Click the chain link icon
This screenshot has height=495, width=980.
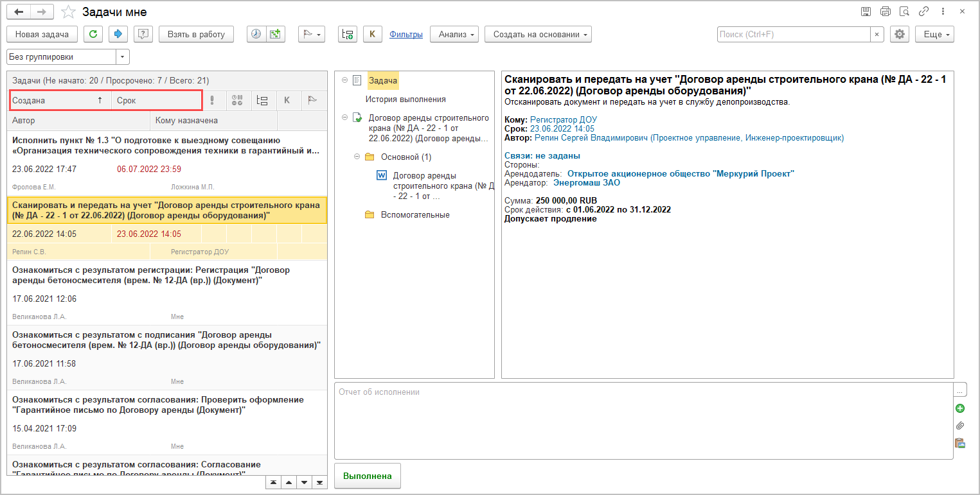[x=924, y=12]
